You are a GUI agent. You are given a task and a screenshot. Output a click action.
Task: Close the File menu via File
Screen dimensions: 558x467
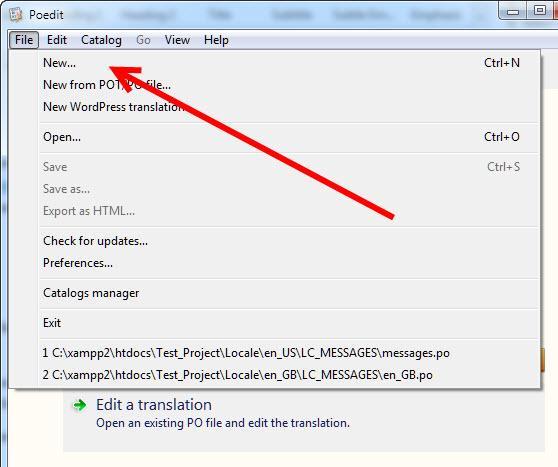(x=24, y=40)
